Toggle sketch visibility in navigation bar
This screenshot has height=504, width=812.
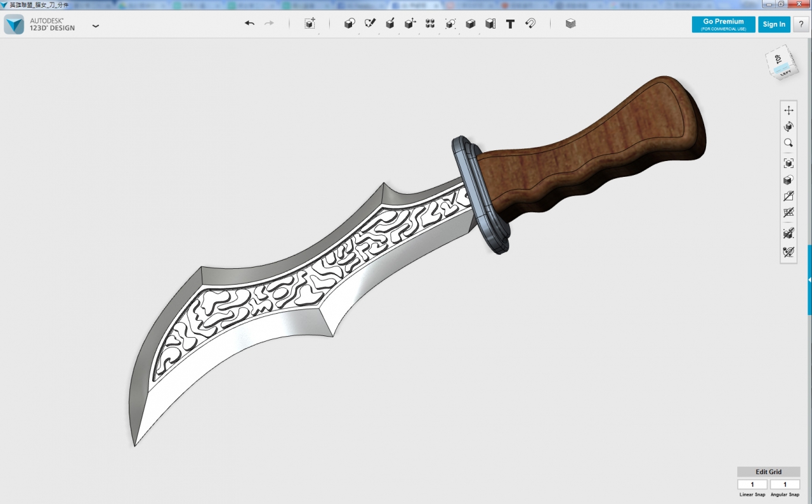(x=789, y=197)
